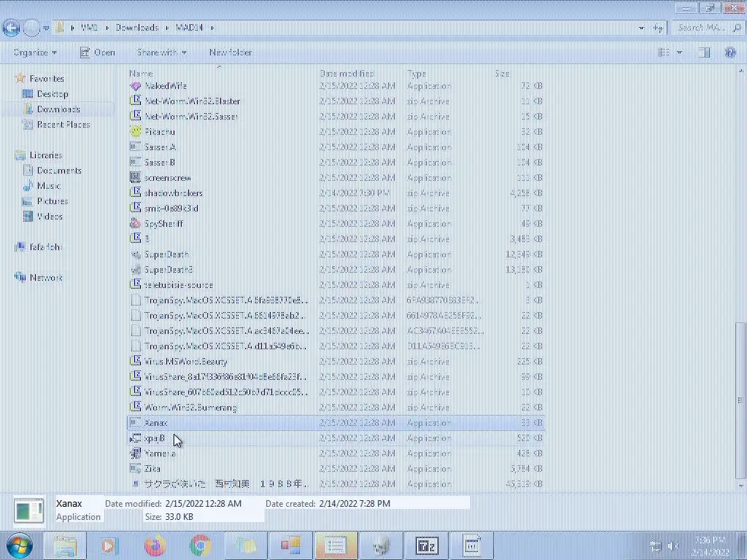Click the Search box field
The width and height of the screenshot is (747, 560).
(x=709, y=28)
